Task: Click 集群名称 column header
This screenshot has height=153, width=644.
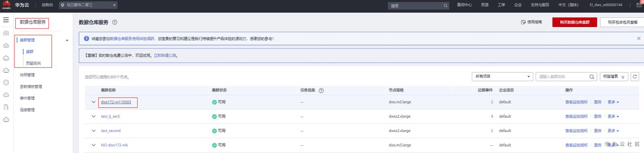Action: pyautogui.click(x=108, y=90)
